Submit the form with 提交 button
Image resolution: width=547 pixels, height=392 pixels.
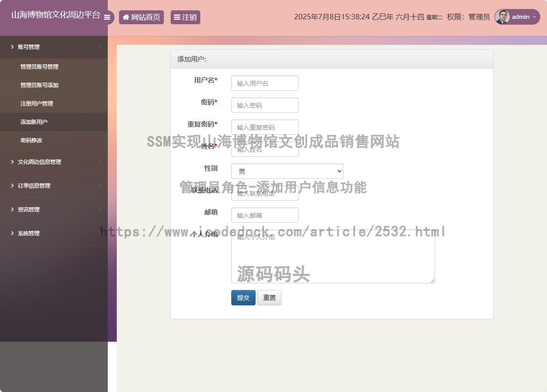point(243,298)
